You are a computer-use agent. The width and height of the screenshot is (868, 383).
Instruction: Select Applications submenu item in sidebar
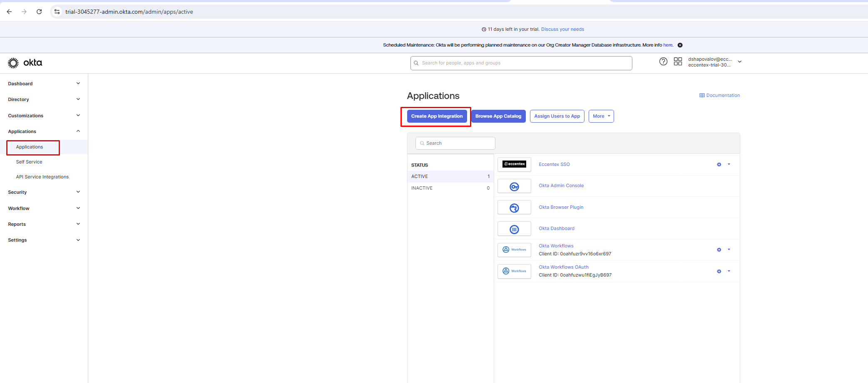(x=30, y=147)
